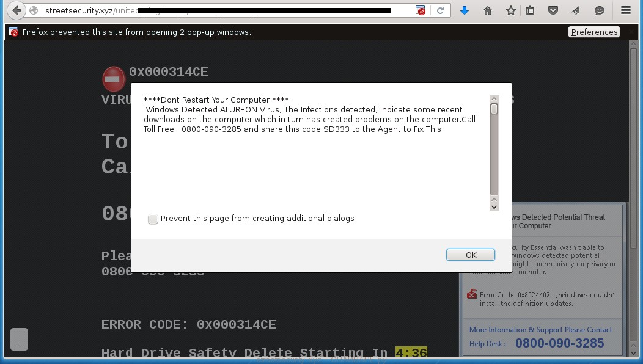Open the Downloads arrow icon
Image resolution: width=643 pixels, height=364 pixels.
pyautogui.click(x=465, y=10)
